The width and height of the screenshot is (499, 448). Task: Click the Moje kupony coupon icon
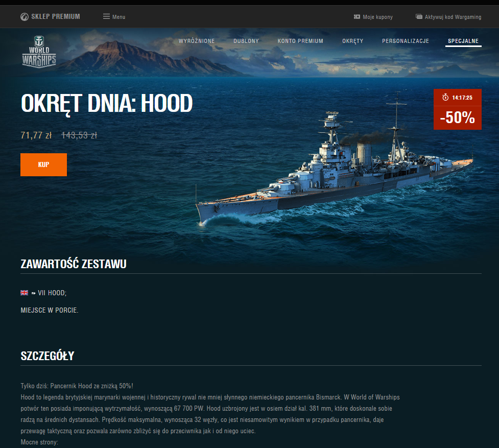[x=357, y=16]
